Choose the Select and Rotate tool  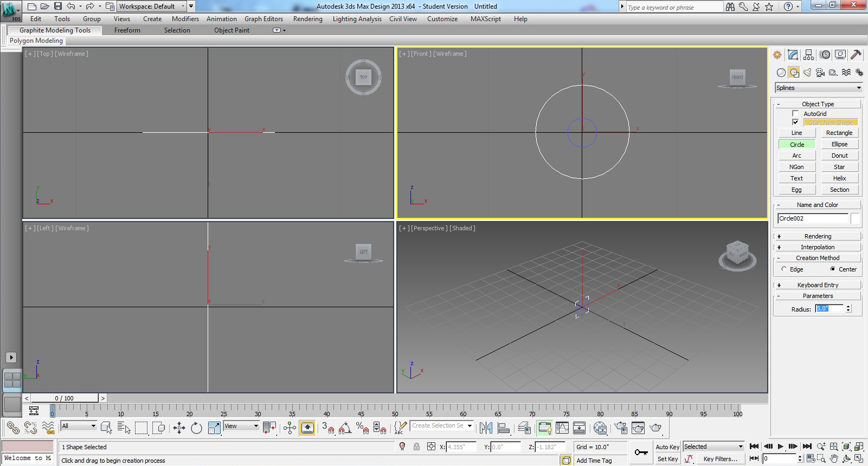click(196, 428)
